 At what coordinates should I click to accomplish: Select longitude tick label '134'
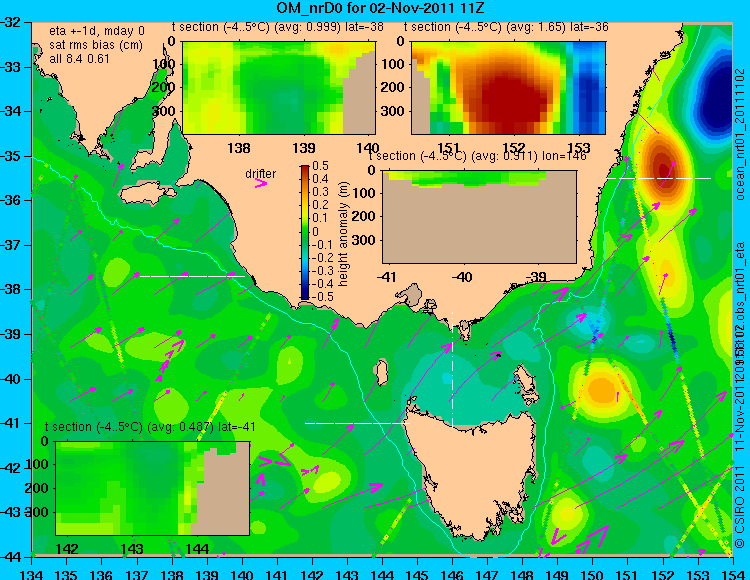[x=32, y=574]
